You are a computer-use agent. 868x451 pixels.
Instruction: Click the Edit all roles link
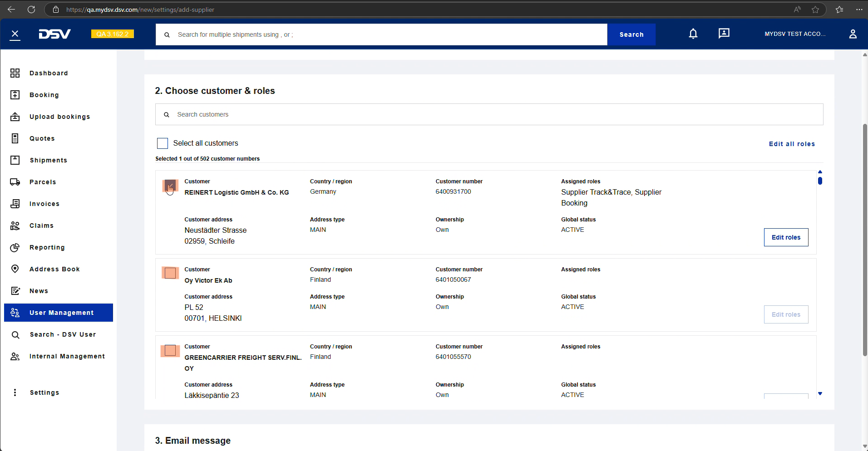click(792, 144)
